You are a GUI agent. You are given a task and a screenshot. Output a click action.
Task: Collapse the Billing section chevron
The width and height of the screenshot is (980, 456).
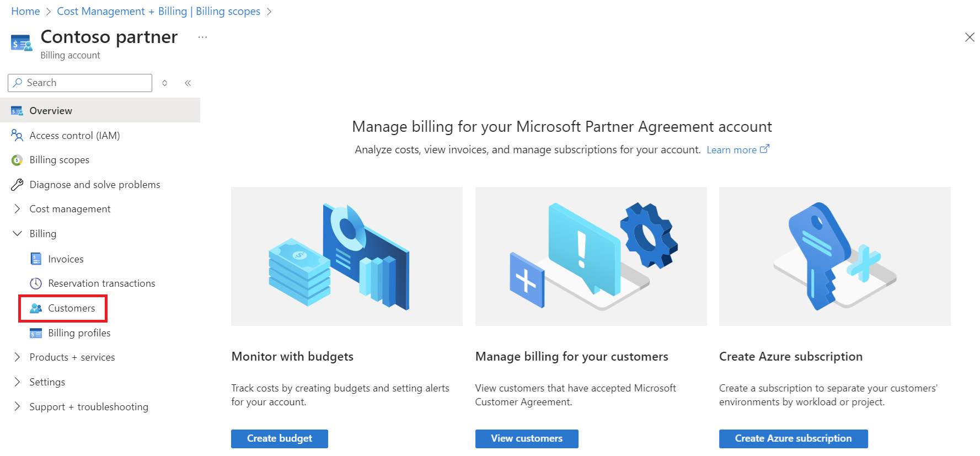(17, 234)
